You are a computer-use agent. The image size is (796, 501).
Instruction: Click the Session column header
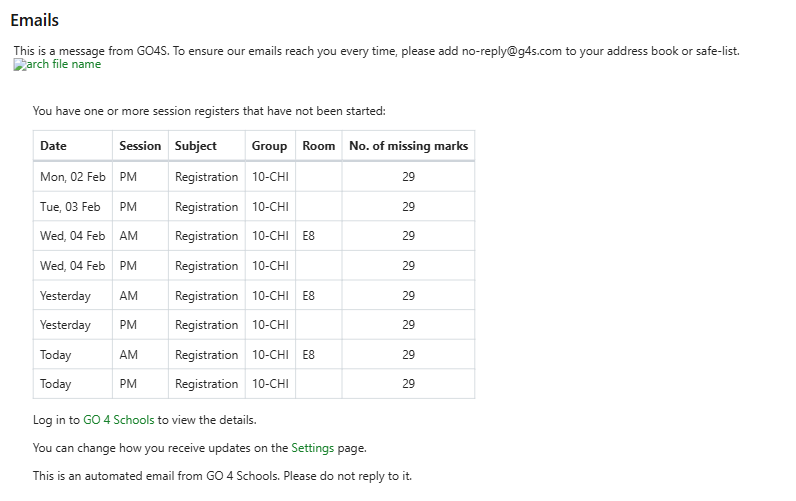140,146
